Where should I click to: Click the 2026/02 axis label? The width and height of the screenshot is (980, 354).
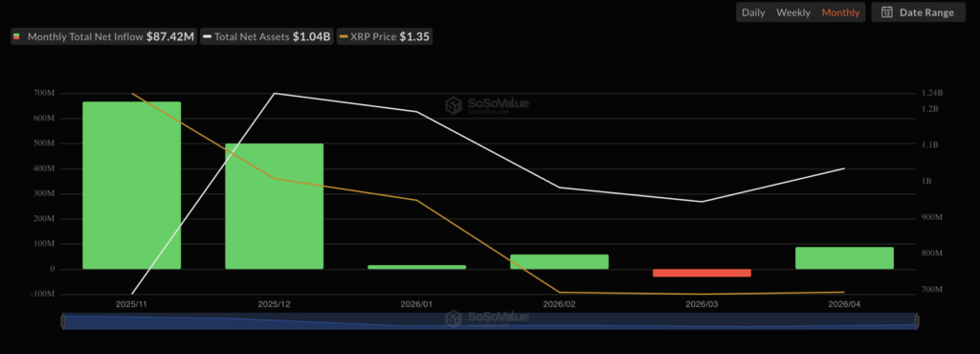(x=559, y=304)
